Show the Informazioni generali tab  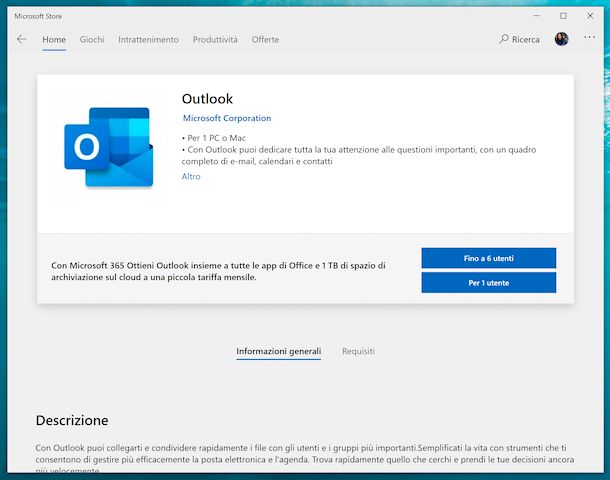coord(279,351)
